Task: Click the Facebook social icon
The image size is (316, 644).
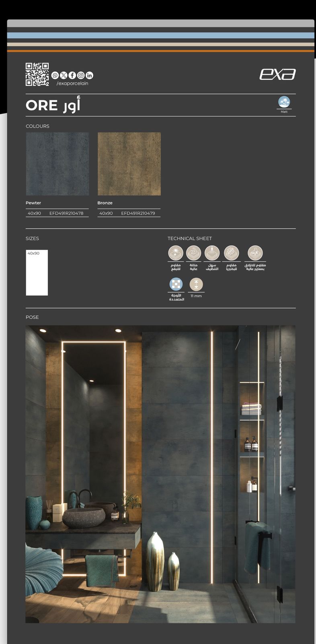Action: tap(72, 75)
